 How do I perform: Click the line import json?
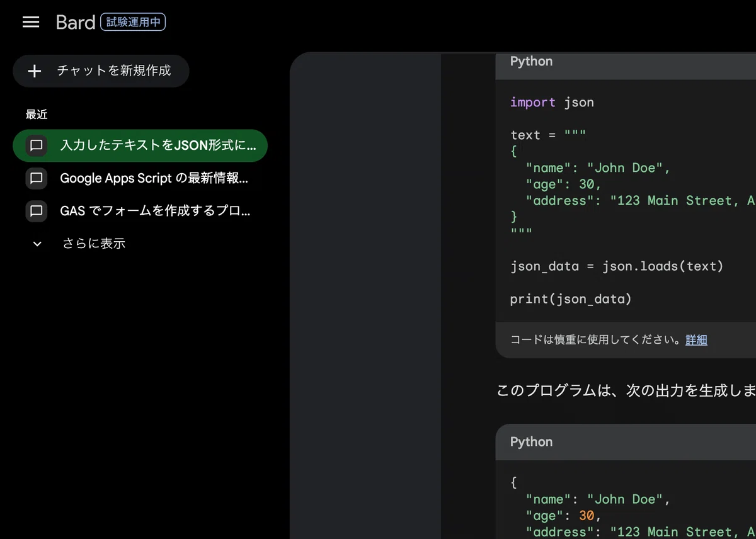552,103
